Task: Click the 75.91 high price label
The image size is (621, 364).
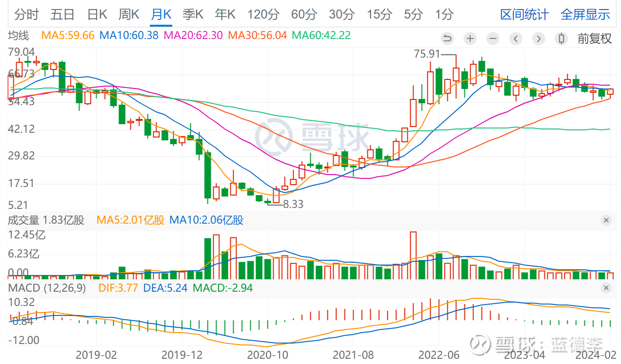Action: pos(427,54)
